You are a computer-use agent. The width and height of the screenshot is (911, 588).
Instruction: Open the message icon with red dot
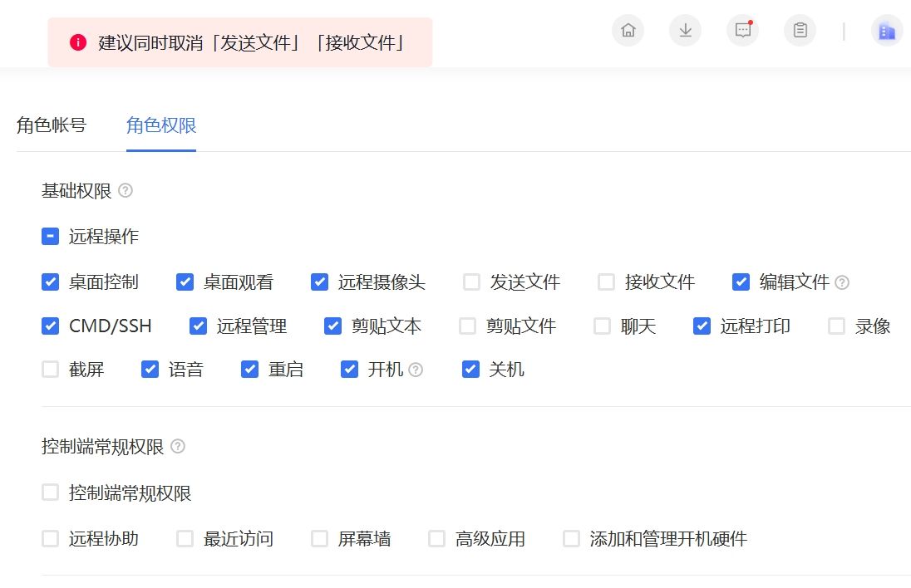743,30
